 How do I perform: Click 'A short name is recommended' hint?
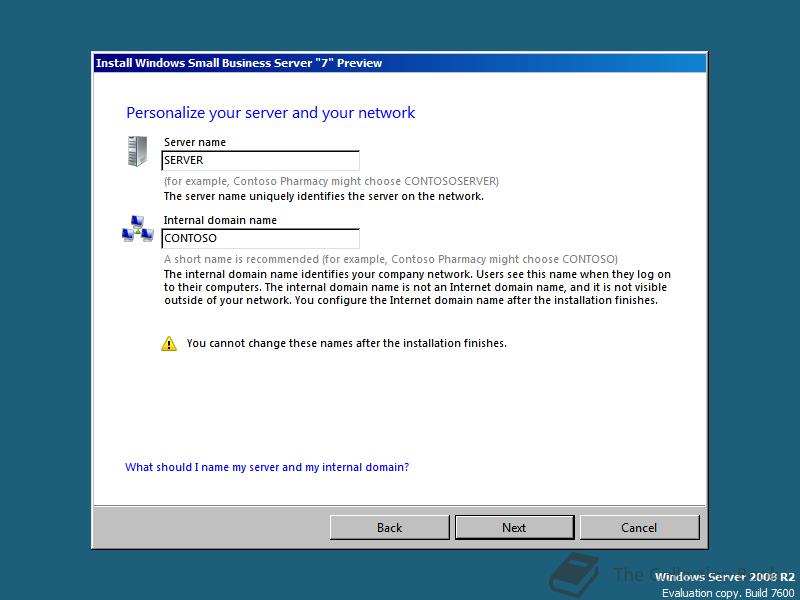[x=390, y=259]
